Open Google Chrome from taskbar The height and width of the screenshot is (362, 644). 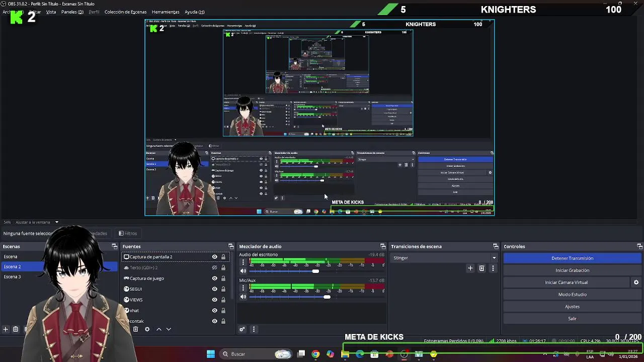click(315, 354)
